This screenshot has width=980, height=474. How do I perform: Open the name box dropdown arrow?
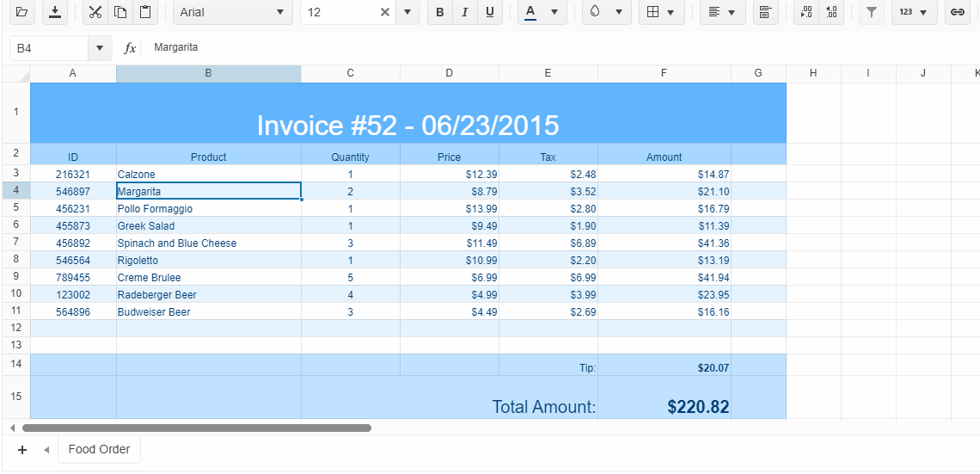(100, 48)
